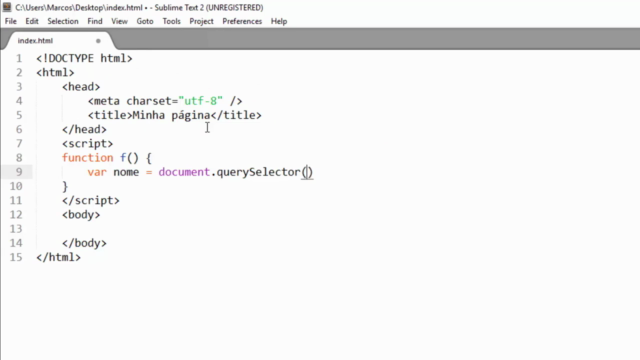Click line number 15 in the gutter
This screenshot has height=360, width=640.
[x=16, y=257]
